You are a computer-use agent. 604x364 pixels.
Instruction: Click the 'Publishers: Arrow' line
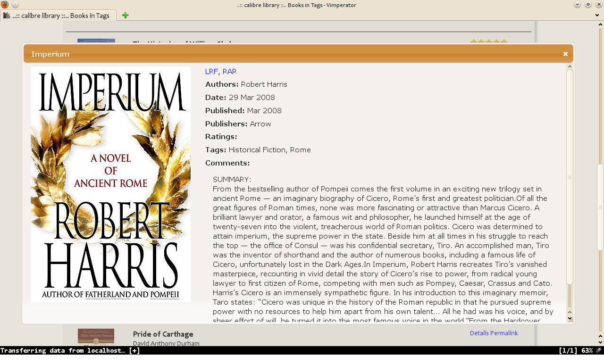click(238, 124)
